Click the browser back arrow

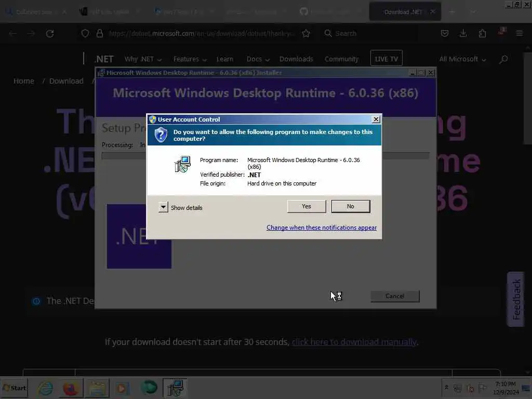click(13, 33)
